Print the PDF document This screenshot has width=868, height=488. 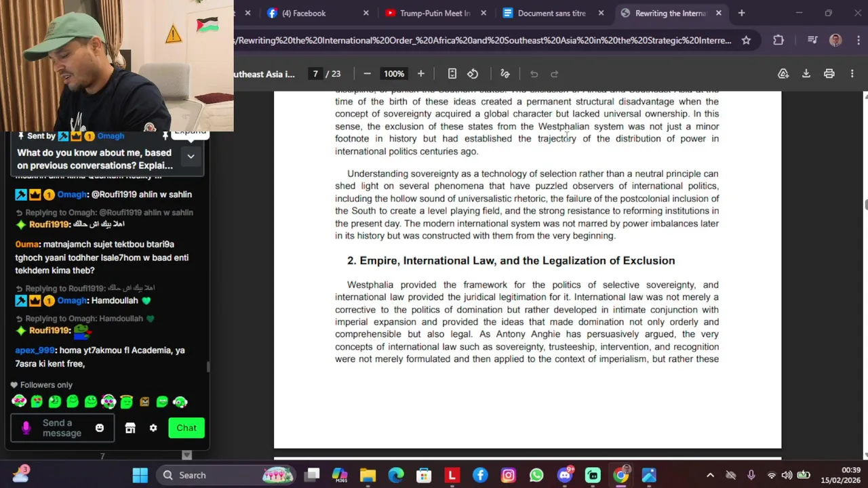pos(829,74)
